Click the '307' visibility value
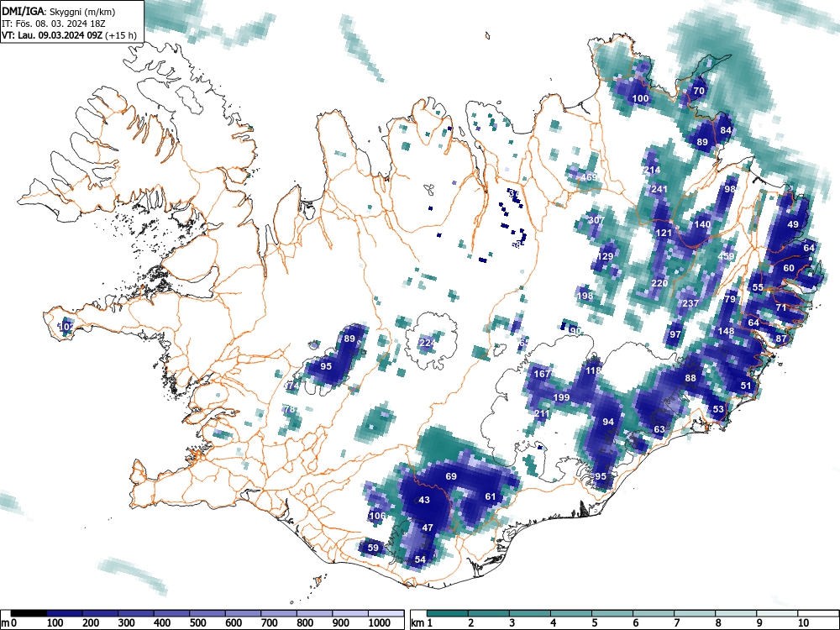Image resolution: width=840 pixels, height=630 pixels. [x=596, y=220]
